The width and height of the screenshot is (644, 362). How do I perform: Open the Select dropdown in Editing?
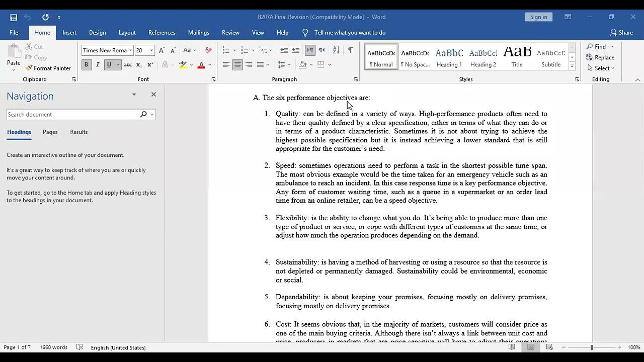pos(601,68)
